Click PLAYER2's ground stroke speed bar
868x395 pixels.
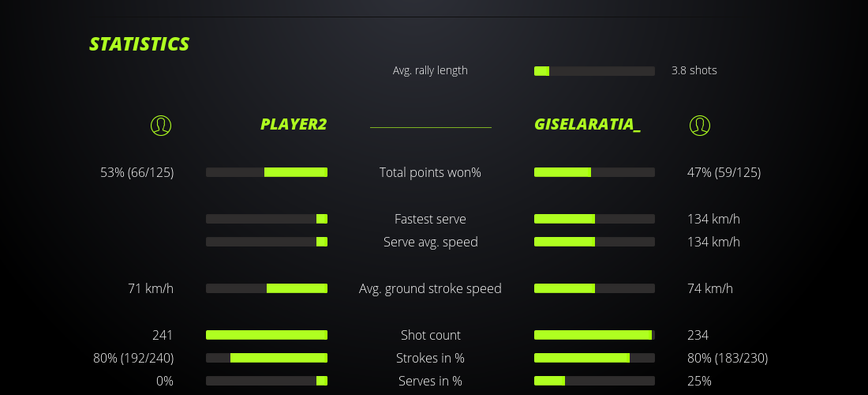tap(267, 288)
